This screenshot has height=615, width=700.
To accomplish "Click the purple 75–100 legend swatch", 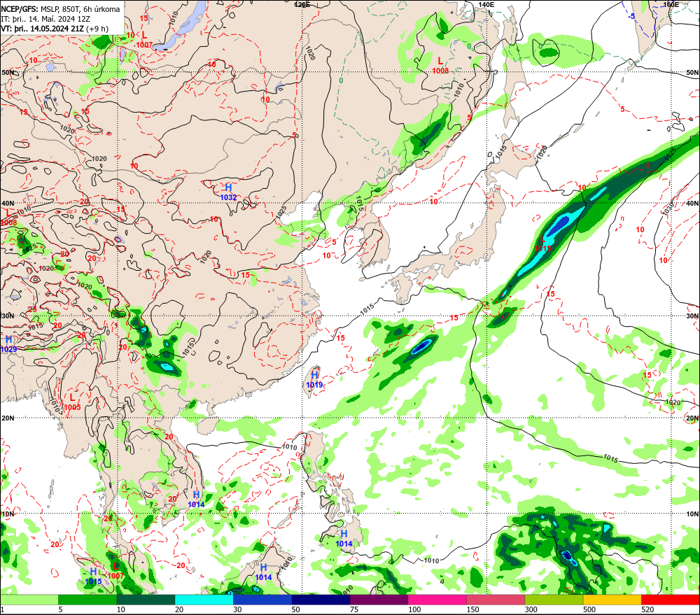I will pos(379,600).
